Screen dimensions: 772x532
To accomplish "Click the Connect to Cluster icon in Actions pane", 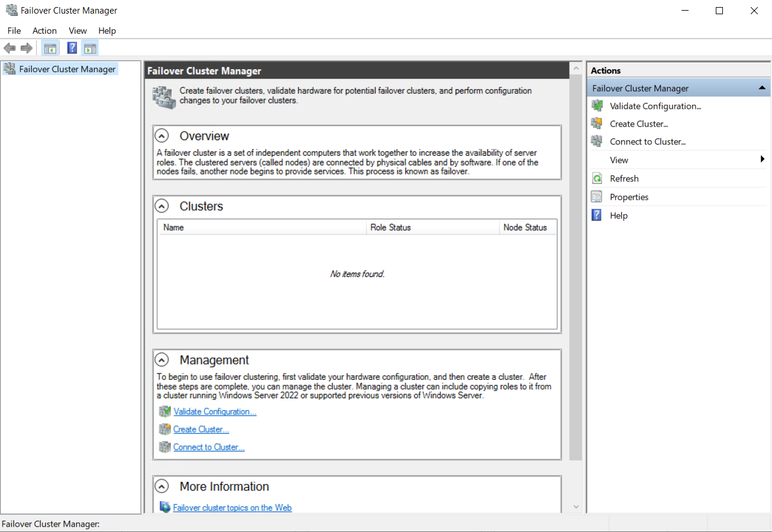I will click(x=597, y=141).
